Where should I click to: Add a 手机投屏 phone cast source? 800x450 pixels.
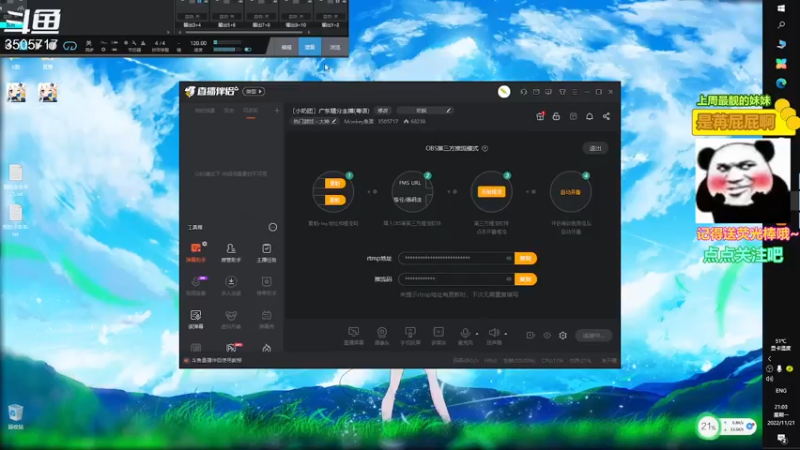410,336
